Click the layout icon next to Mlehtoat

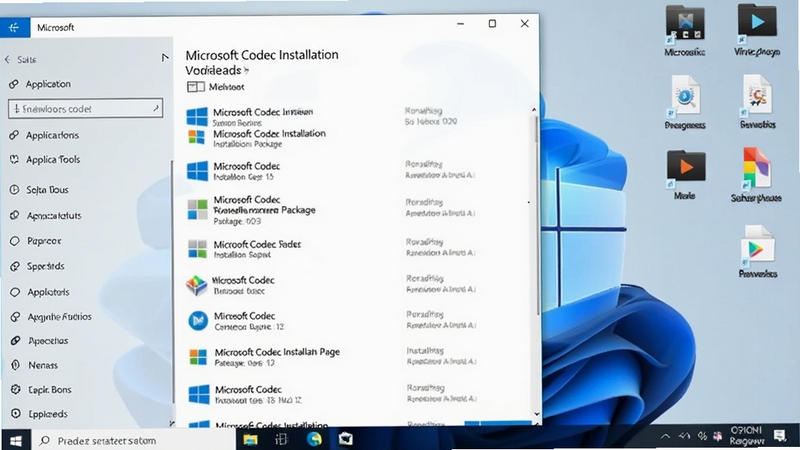pyautogui.click(x=195, y=87)
